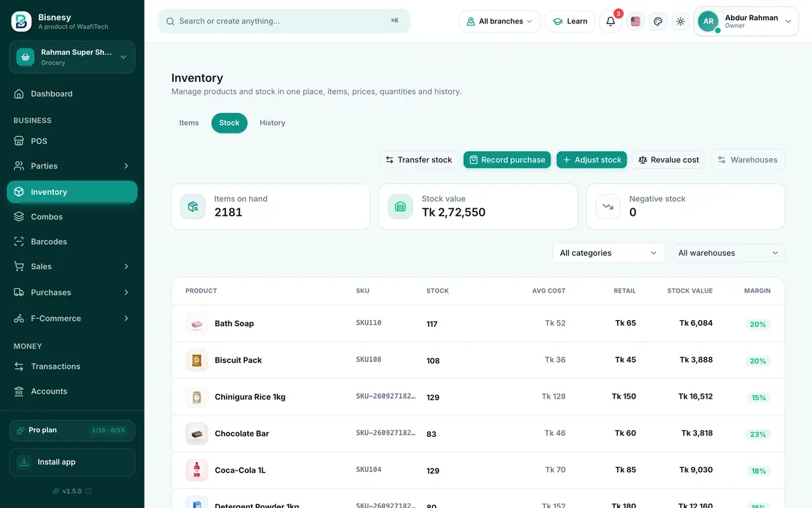Click the POS store icon

click(19, 141)
